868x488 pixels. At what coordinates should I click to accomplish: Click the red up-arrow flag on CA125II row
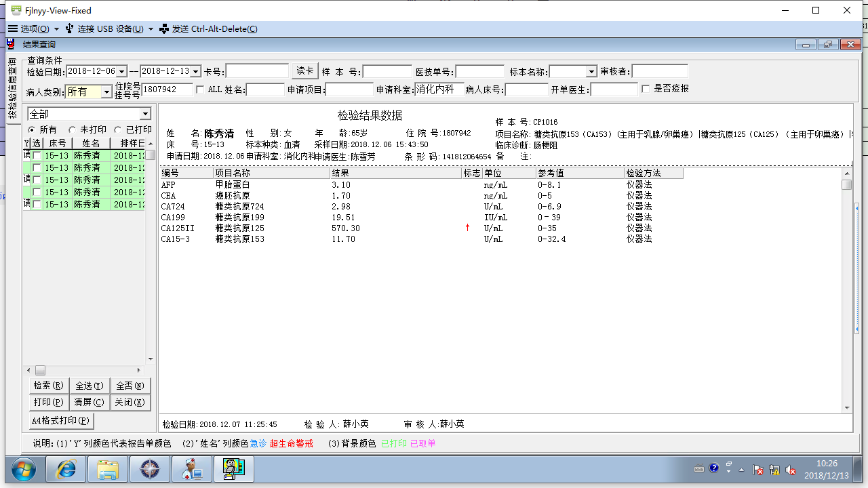coord(467,228)
